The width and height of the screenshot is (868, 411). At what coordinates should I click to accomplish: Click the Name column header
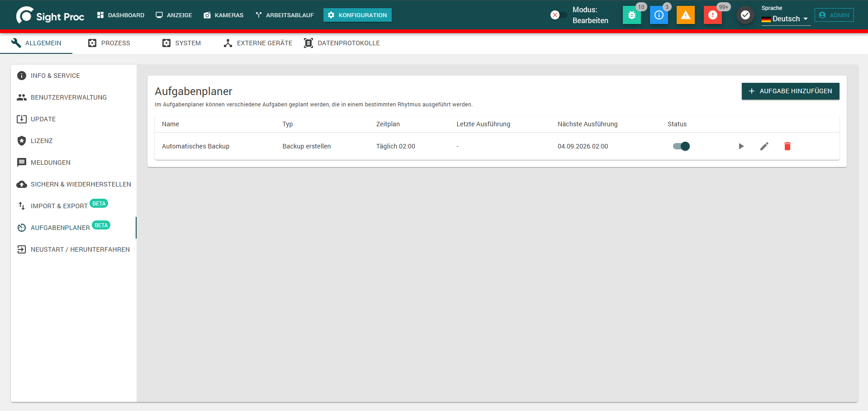pyautogui.click(x=171, y=124)
